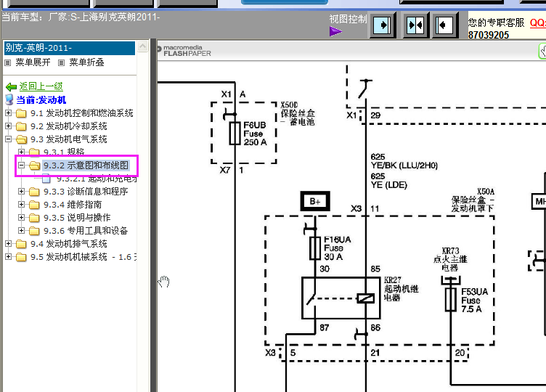This screenshot has width=546, height=392.
Task: Click folder icon of 9.3 发动机电气系统
Action: click(x=21, y=139)
